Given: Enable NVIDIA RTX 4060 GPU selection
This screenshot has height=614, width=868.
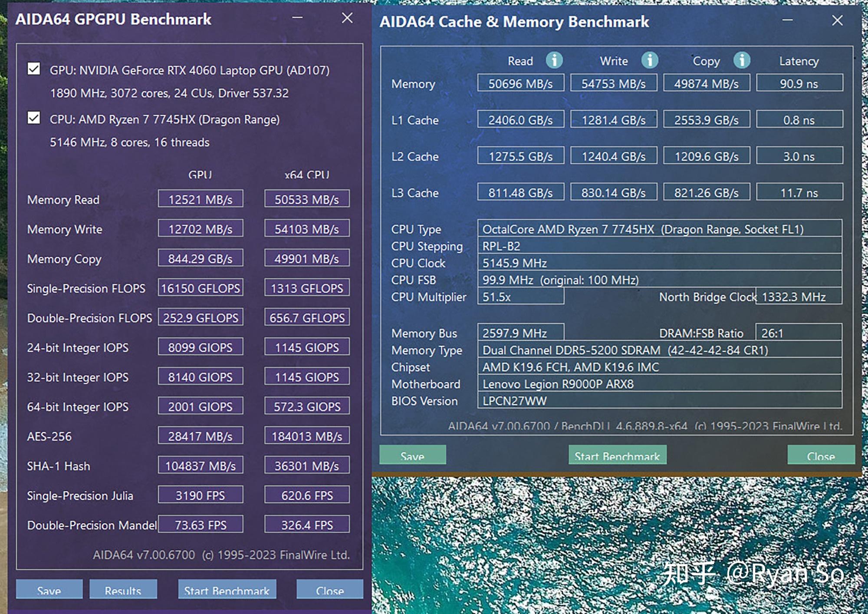Looking at the screenshot, I should (x=34, y=69).
